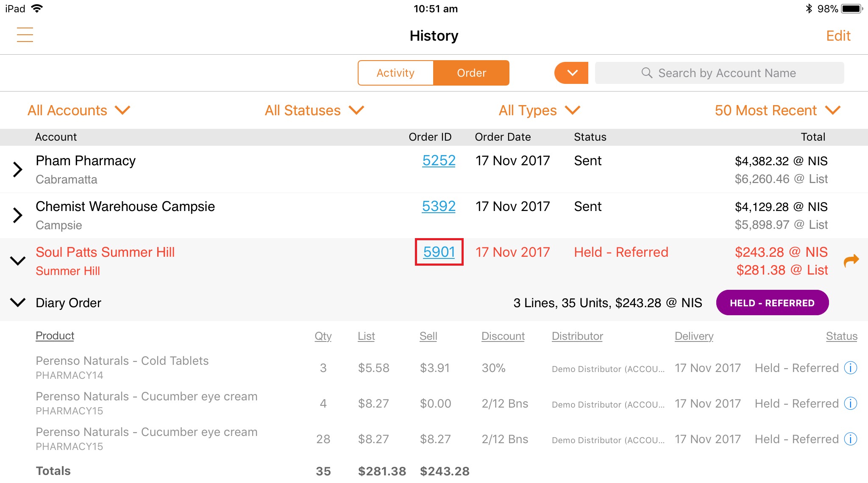This screenshot has width=868, height=483.
Task: Sort by Product column header
Action: 55,336
